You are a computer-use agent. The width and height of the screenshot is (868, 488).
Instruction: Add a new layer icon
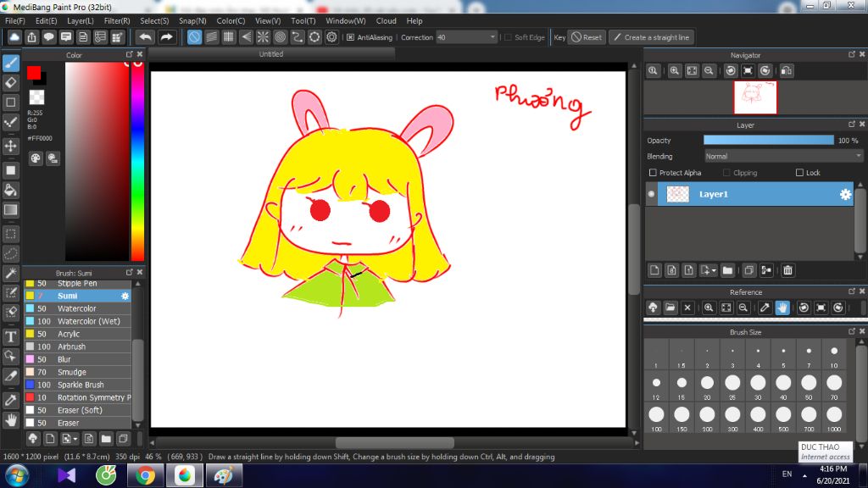click(x=654, y=270)
